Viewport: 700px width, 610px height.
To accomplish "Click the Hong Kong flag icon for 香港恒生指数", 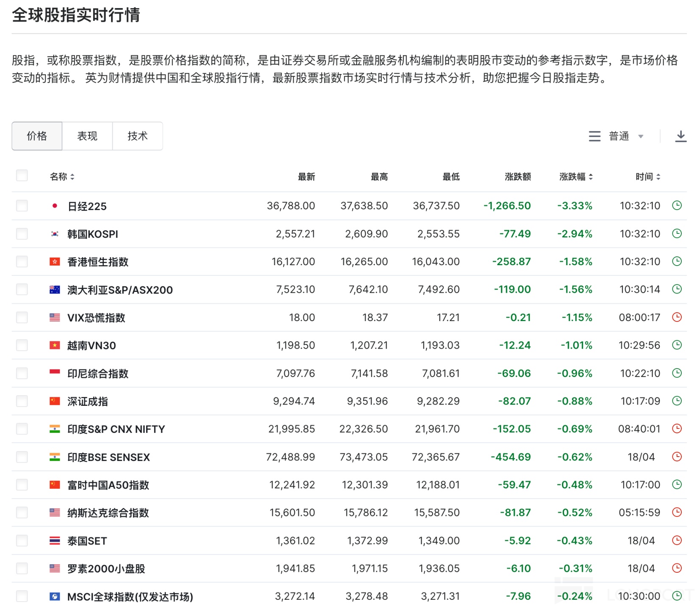I will 55,262.
